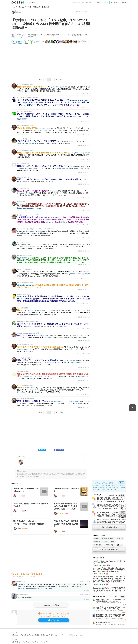The width and height of the screenshot is (138, 644).
Task: Open the トップ navigation item
Action: click(x=15, y=7)
